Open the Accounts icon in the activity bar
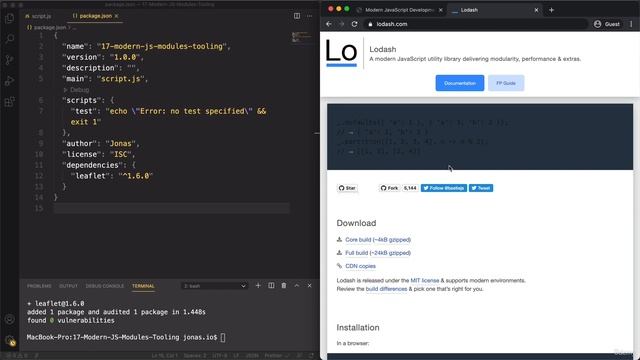640x360 pixels. pos(9,319)
